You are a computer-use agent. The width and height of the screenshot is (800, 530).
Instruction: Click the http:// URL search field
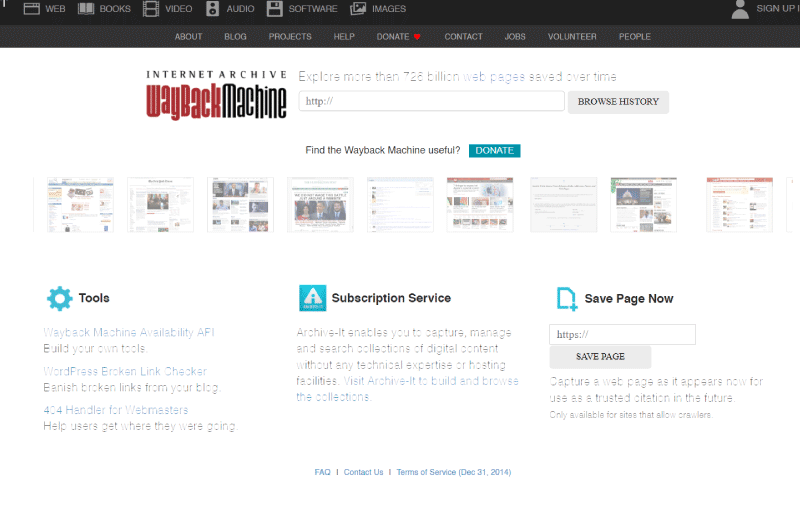coord(432,101)
